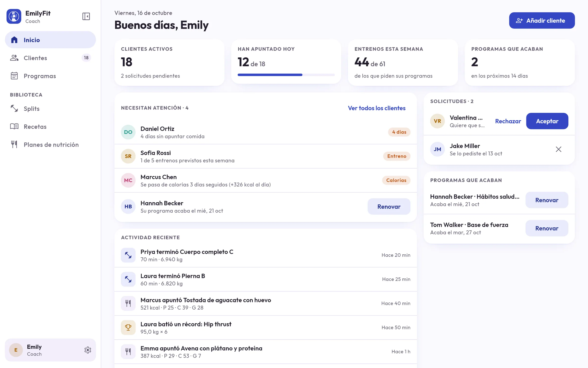588x368 pixels.
Task: Collapse the sidebar panel icon
Action: (x=86, y=16)
